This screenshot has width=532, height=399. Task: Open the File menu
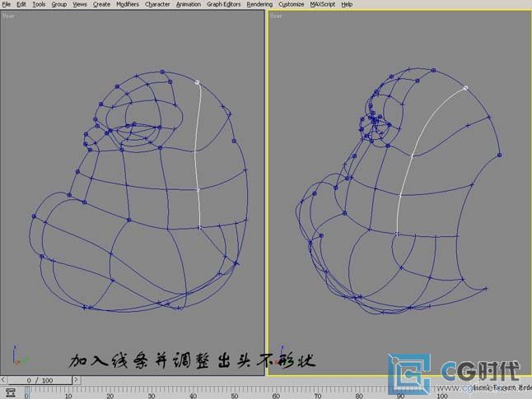click(x=6, y=4)
